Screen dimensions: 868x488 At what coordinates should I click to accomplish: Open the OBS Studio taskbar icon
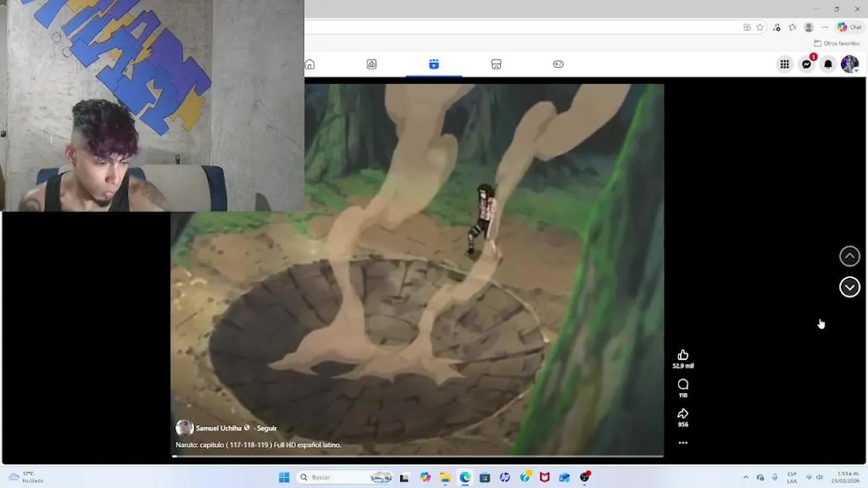click(585, 477)
